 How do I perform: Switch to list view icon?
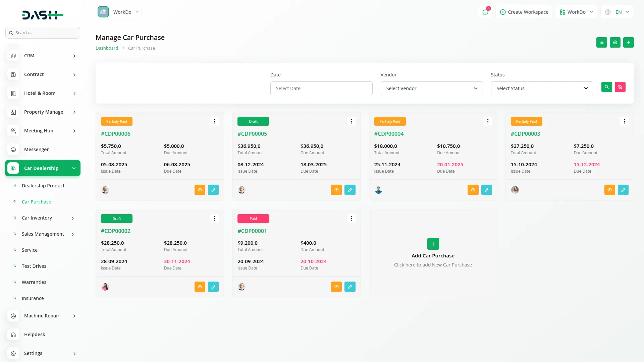pos(601,43)
